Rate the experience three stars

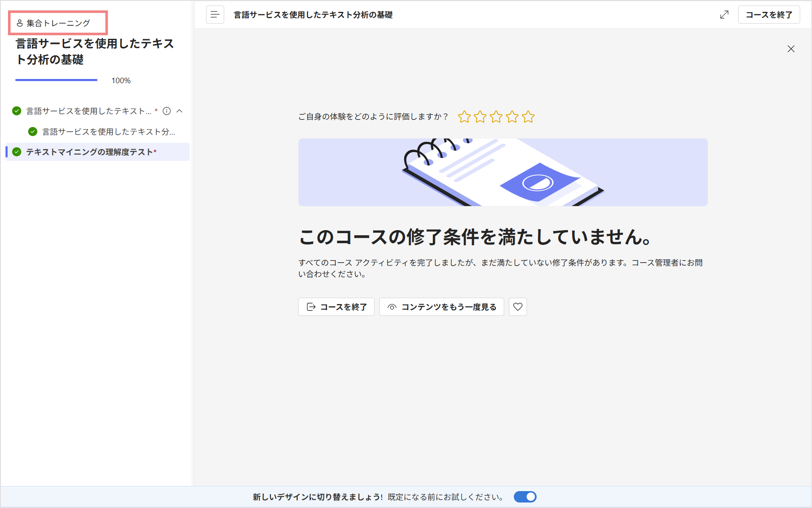coord(496,117)
